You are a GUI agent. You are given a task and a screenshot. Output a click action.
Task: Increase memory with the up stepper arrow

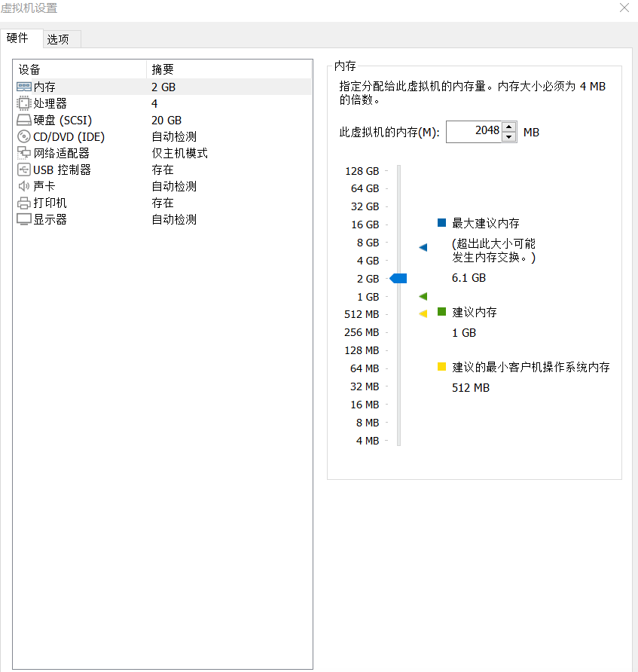(508, 127)
